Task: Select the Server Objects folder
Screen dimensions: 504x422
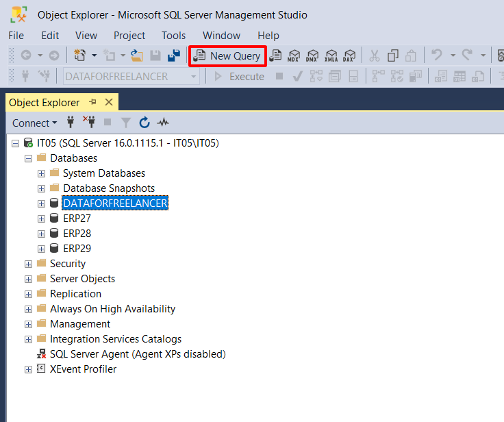Action: (82, 279)
